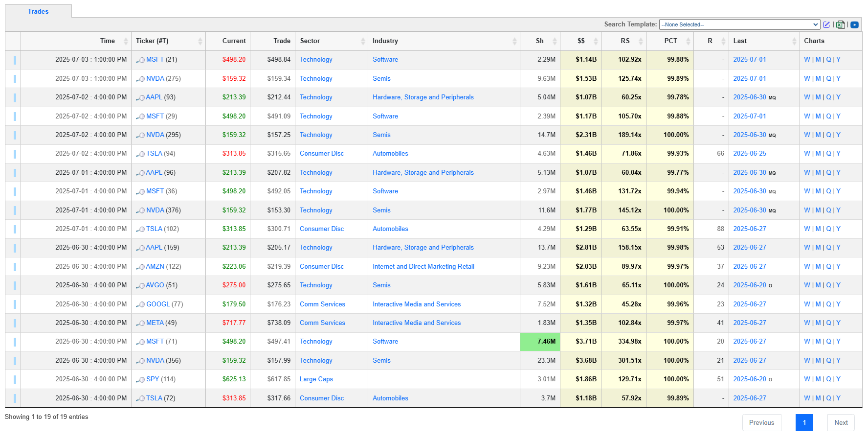Open Semis industry in AVGO (51) row
This screenshot has width=868, height=441.
381,285
